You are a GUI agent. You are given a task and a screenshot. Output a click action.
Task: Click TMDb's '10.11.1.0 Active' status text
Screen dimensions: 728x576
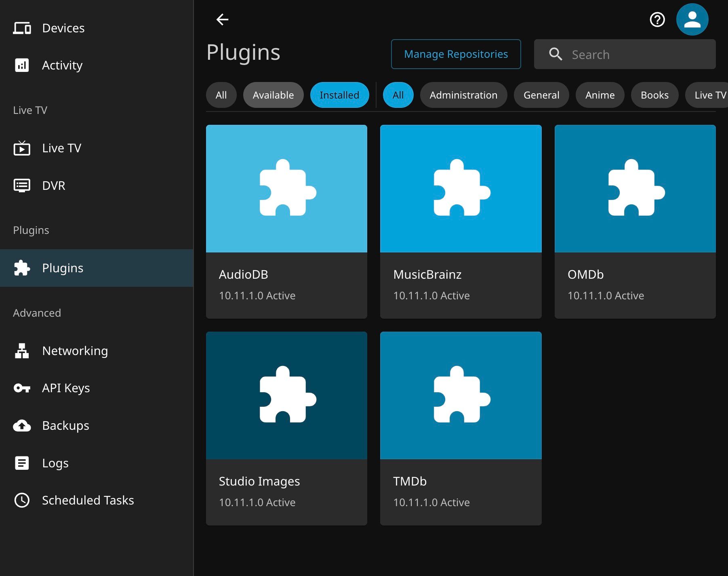point(431,502)
